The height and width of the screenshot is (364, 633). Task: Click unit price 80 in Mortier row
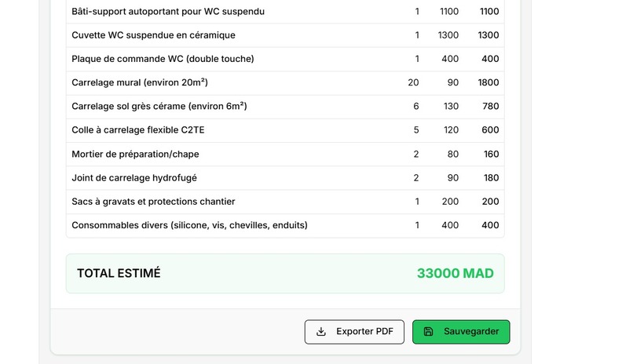(453, 154)
